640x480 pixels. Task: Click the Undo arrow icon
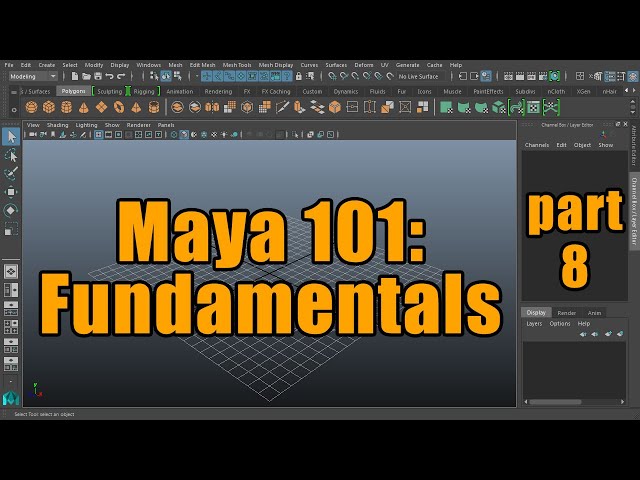pyautogui.click(x=109, y=76)
